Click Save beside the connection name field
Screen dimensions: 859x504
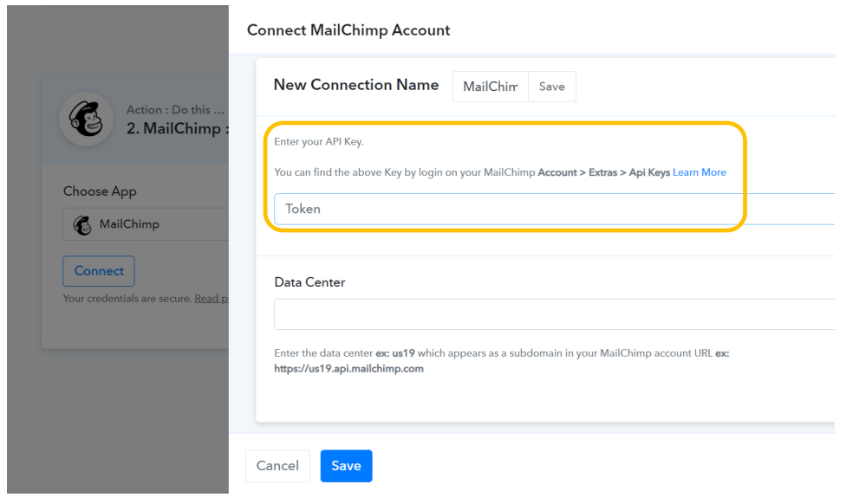click(x=551, y=87)
